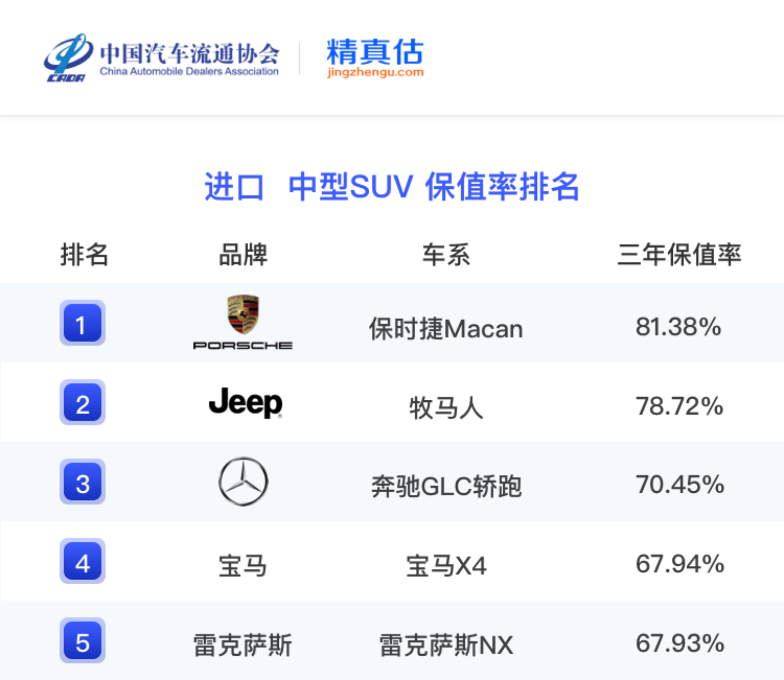Select the rank 1 badge
784x680 pixels.
click(82, 323)
